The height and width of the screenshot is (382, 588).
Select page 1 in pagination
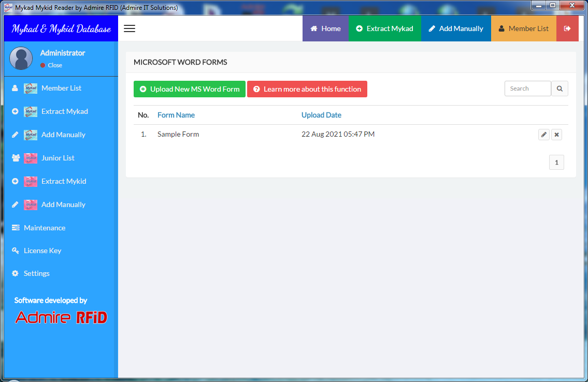pos(556,163)
